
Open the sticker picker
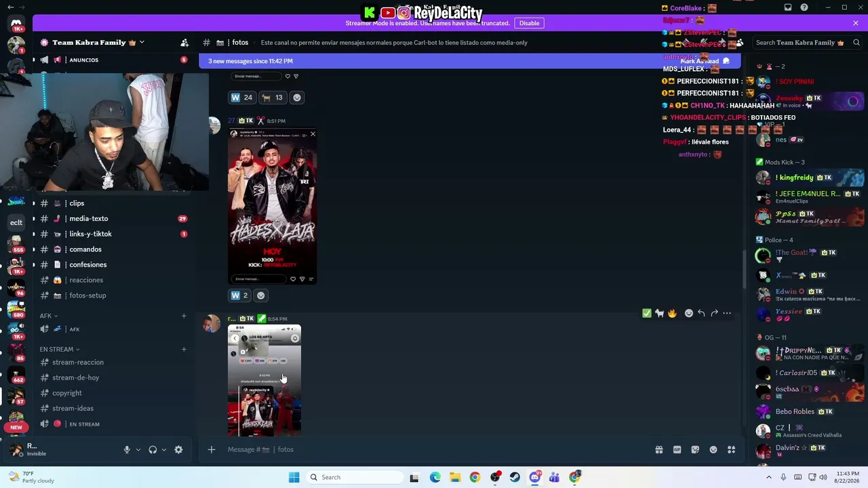coord(695,449)
